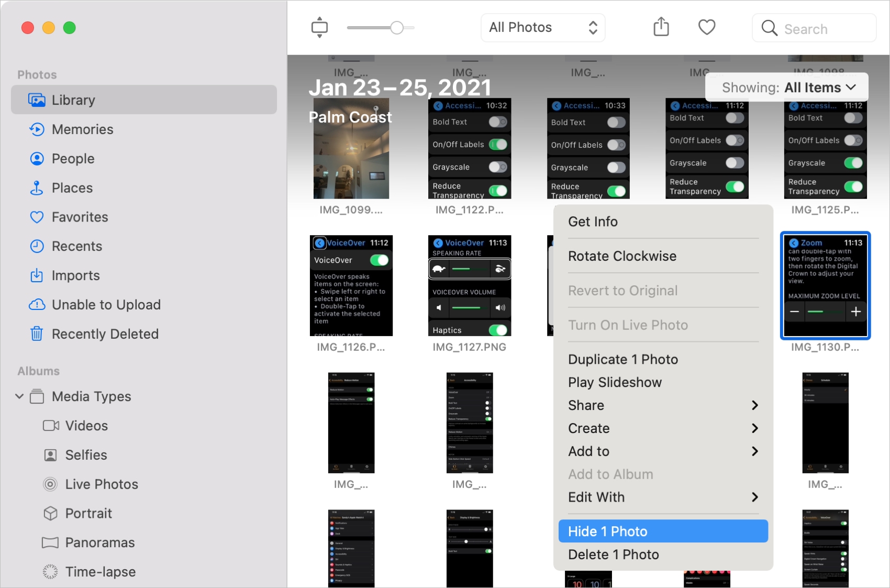Click the Share icon in the toolbar
This screenshot has height=588, width=890.
(661, 27)
